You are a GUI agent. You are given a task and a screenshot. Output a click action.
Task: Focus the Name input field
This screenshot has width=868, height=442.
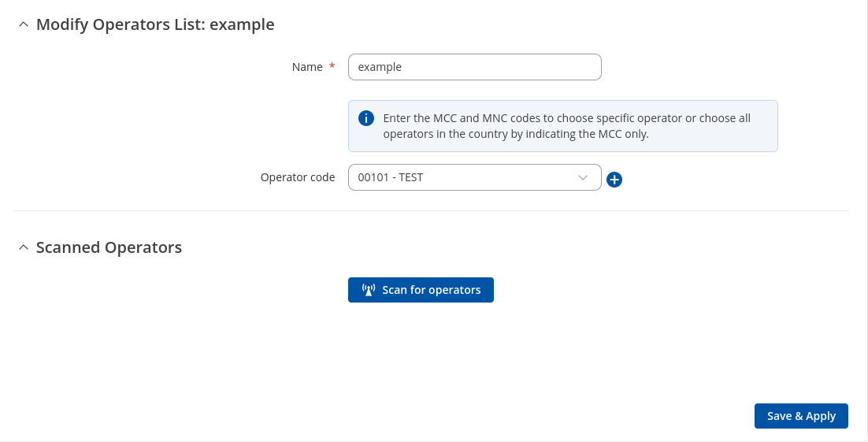(474, 67)
